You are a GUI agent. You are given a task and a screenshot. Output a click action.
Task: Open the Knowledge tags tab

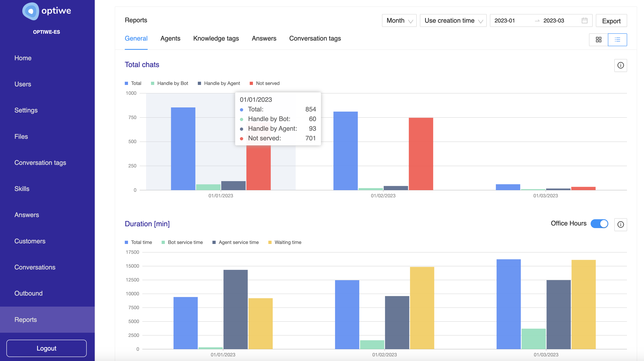pyautogui.click(x=216, y=38)
